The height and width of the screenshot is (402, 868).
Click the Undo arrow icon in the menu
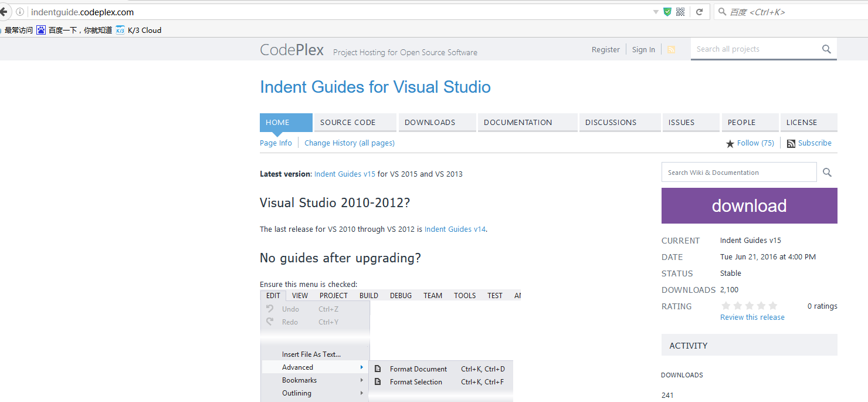[270, 309]
